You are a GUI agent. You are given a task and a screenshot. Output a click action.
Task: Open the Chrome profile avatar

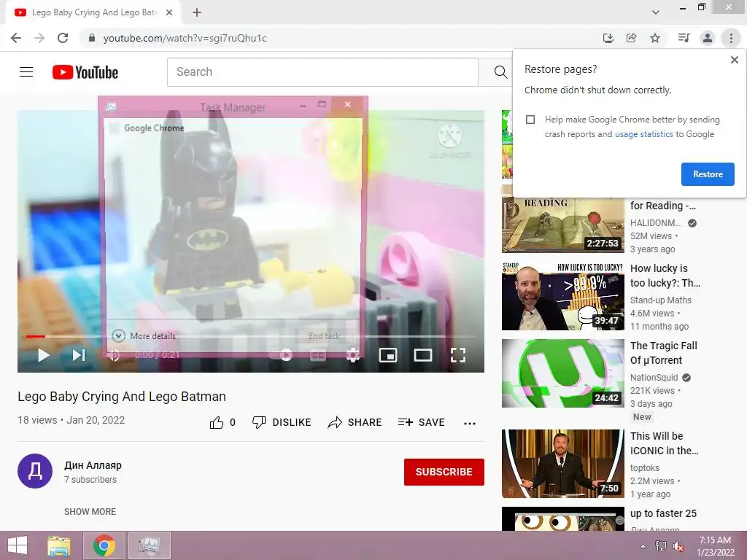click(708, 38)
